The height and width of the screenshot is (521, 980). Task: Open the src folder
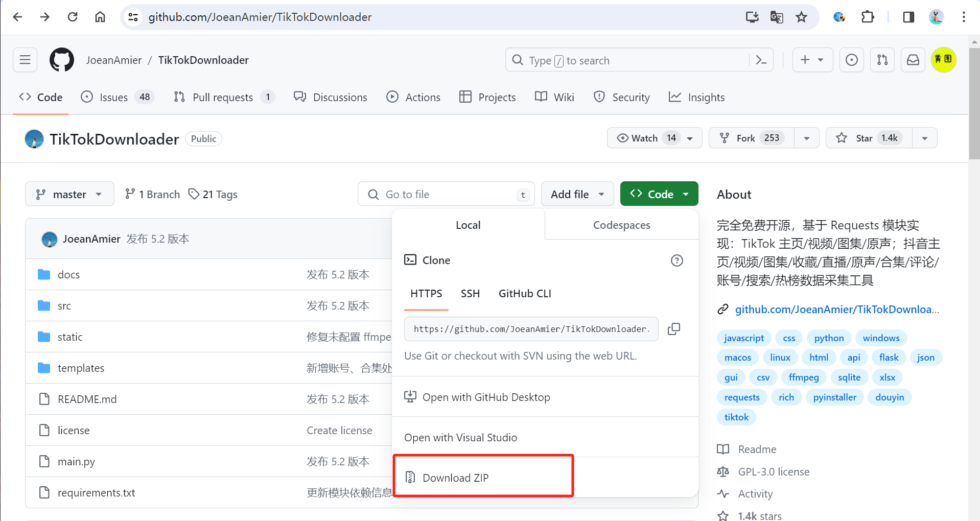pos(64,305)
